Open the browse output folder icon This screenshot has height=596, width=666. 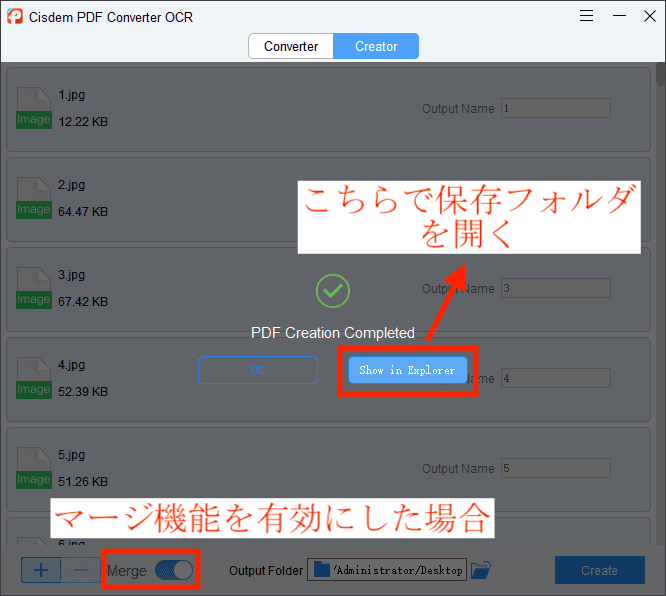(481, 570)
